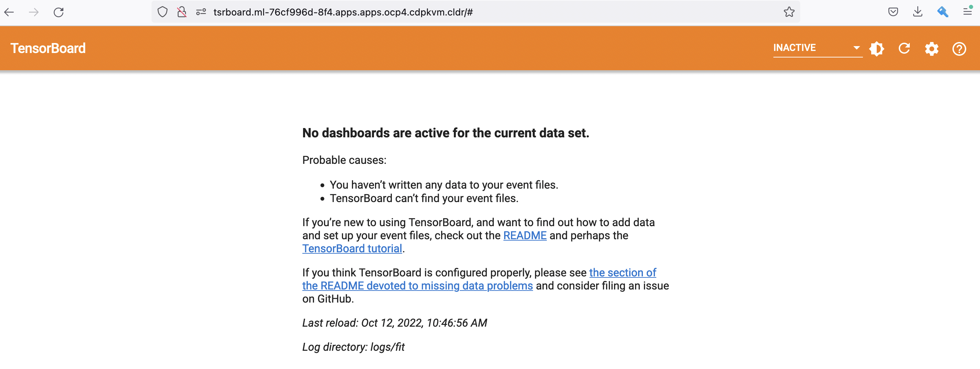Open the missing data problems README link

pos(417,286)
